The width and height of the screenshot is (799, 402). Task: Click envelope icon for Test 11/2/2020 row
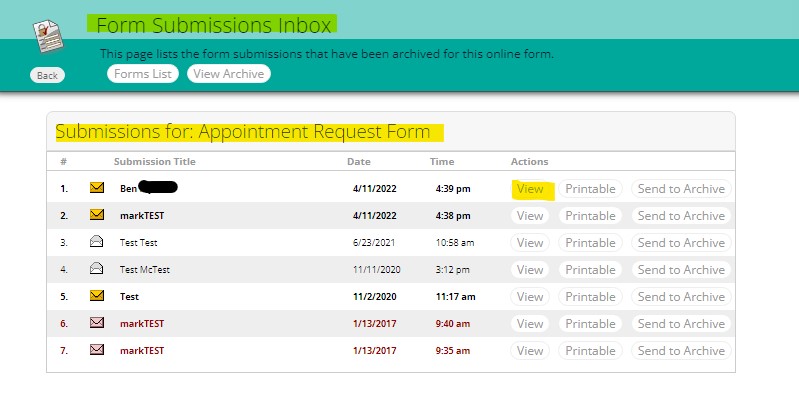point(97,296)
